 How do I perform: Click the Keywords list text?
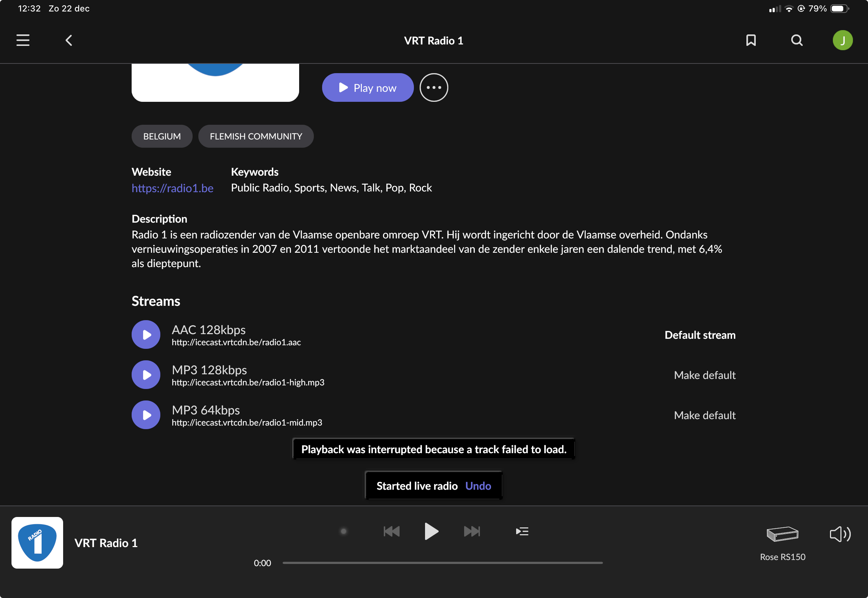(331, 188)
